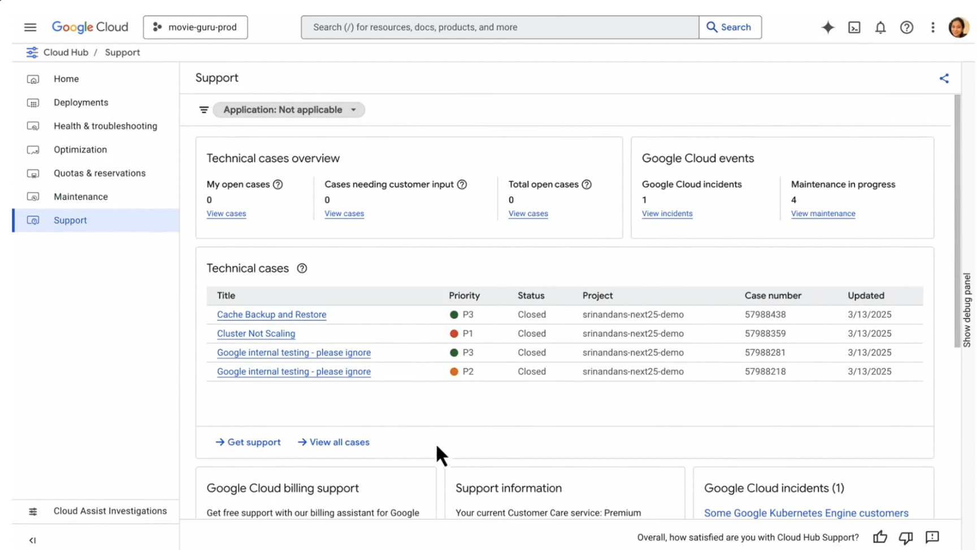Open the movie-guru-prod project selector
The width and height of the screenshot is (980, 550).
point(195,27)
